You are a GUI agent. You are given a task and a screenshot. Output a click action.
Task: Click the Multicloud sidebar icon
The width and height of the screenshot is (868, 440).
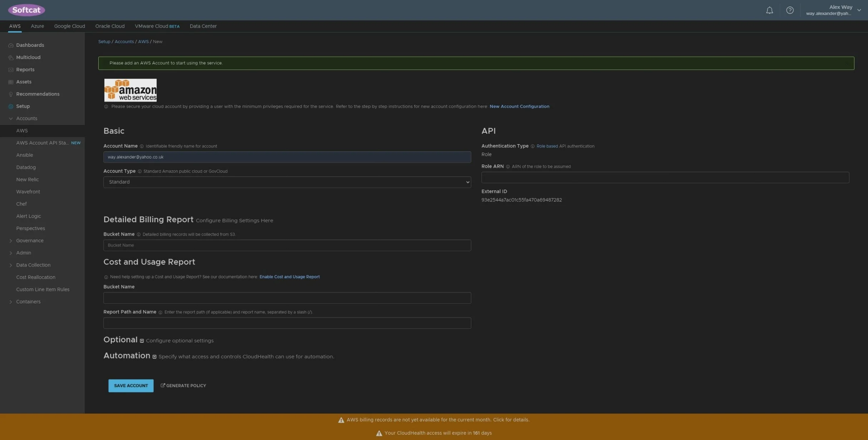tap(11, 58)
